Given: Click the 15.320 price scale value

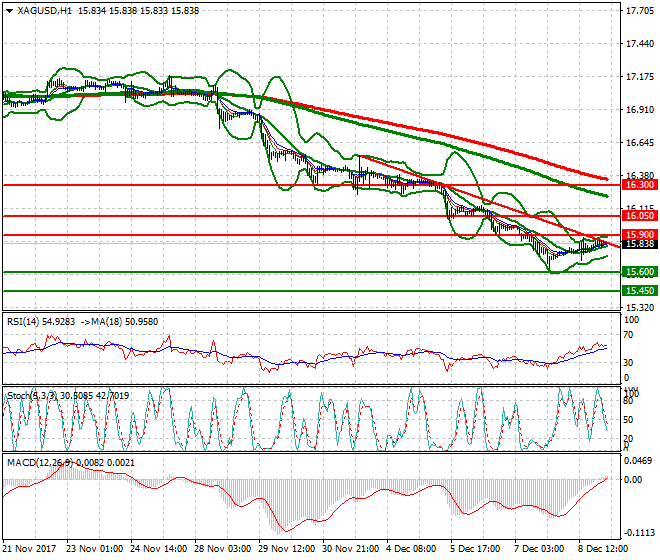Looking at the screenshot, I should pyautogui.click(x=640, y=308).
